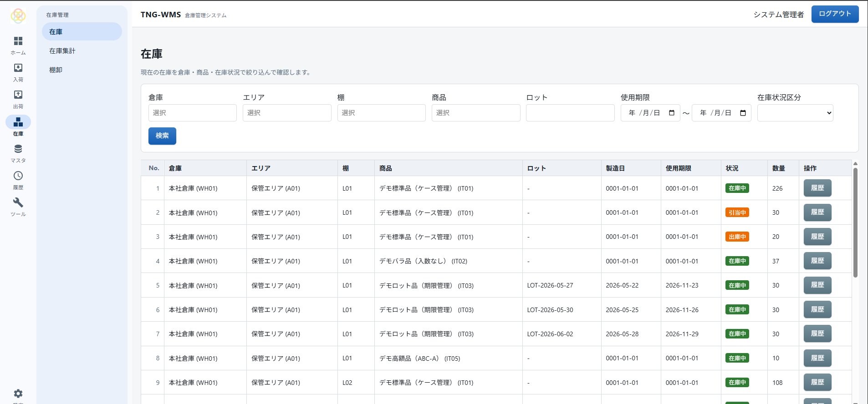Screen dimensions: 868x404
Task: Click the table's vertical scrollbar
Action: (x=855, y=223)
